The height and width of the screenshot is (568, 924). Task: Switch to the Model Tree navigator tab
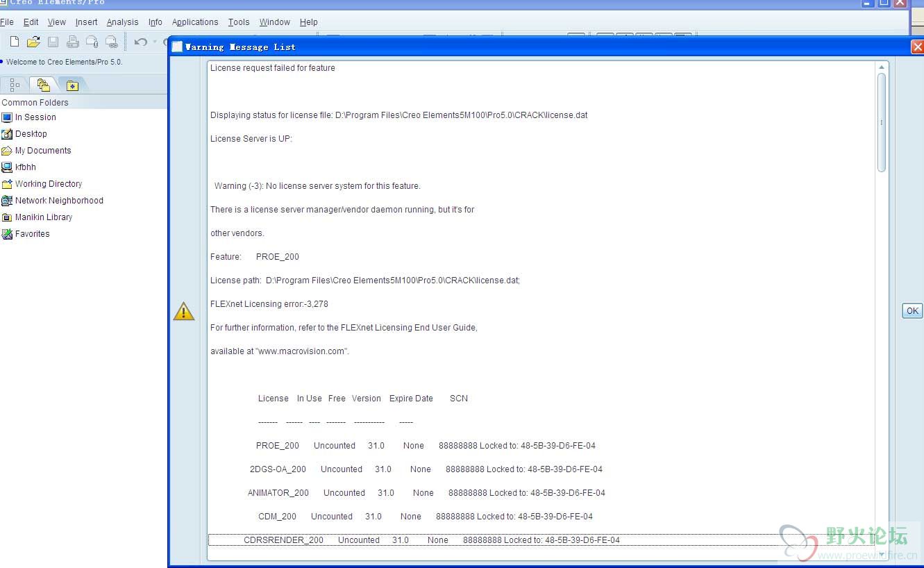(15, 85)
